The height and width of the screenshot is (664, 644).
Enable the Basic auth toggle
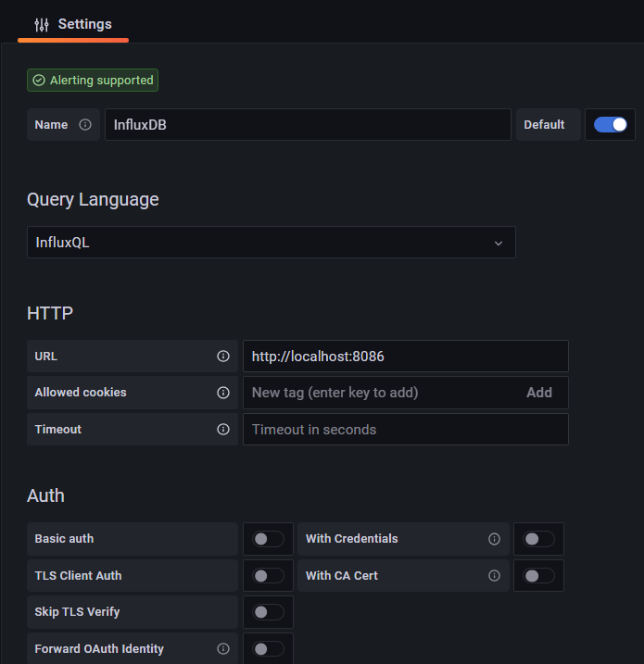point(268,539)
